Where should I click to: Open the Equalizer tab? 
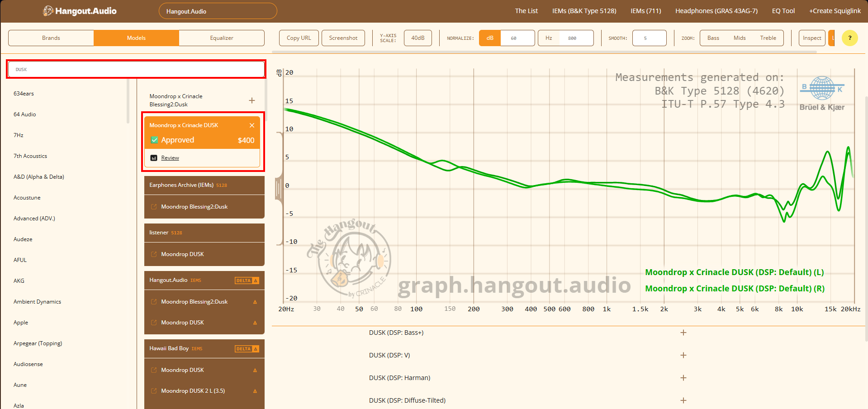click(222, 38)
